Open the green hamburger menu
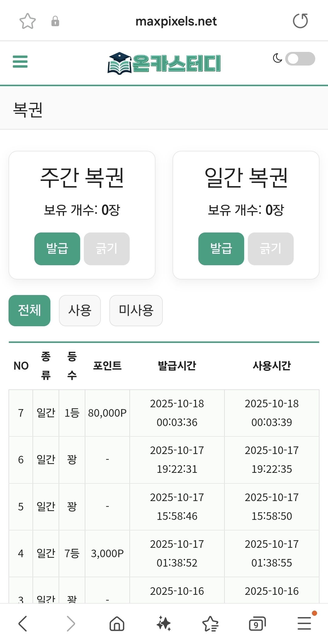 pyautogui.click(x=20, y=62)
